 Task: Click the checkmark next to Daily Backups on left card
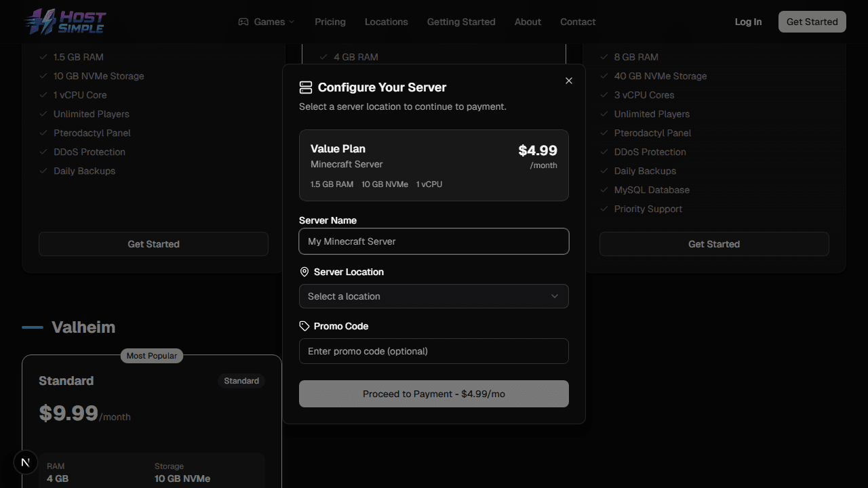pyautogui.click(x=43, y=171)
